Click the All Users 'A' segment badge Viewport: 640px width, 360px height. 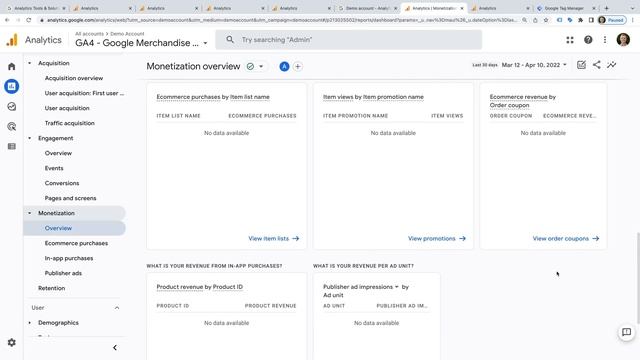click(x=284, y=66)
